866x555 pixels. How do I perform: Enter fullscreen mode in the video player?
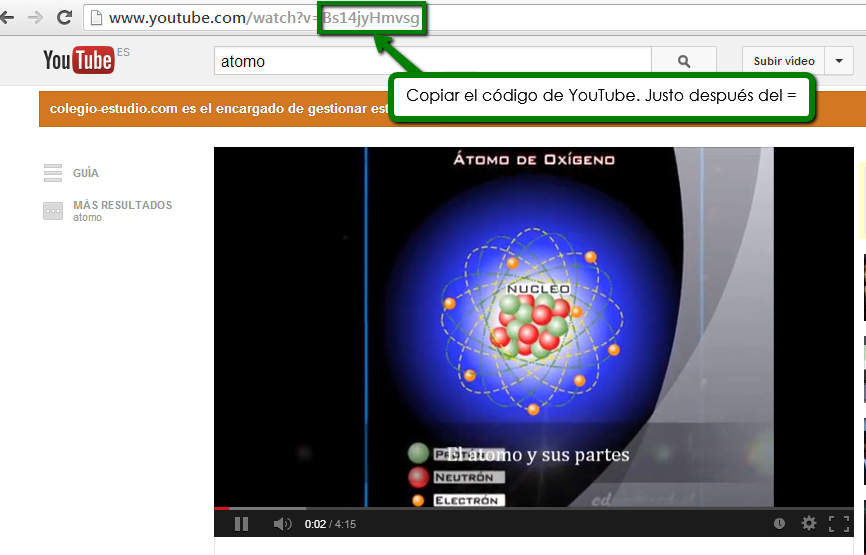click(839, 523)
